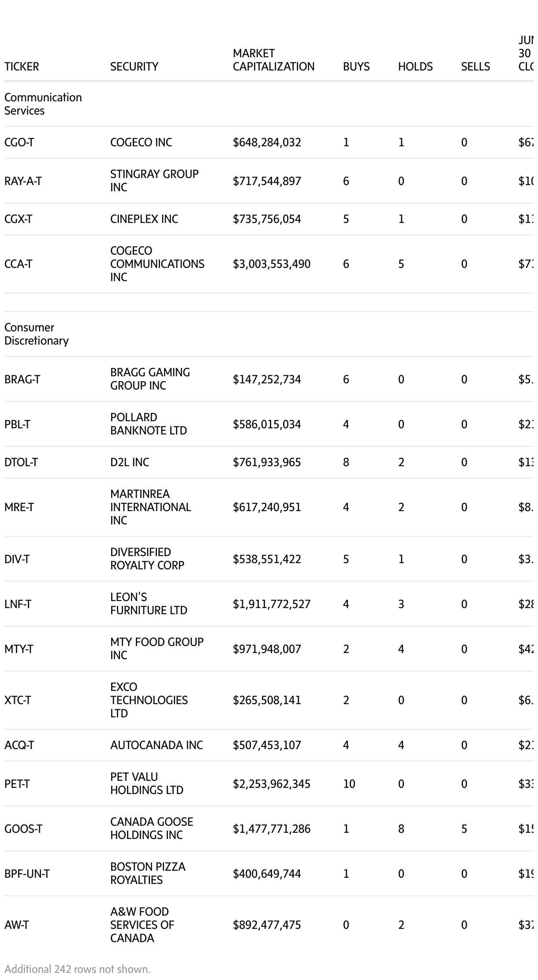Screen dimensions: 538x980
Task: Click the D2L INC security name
Action: click(130, 462)
